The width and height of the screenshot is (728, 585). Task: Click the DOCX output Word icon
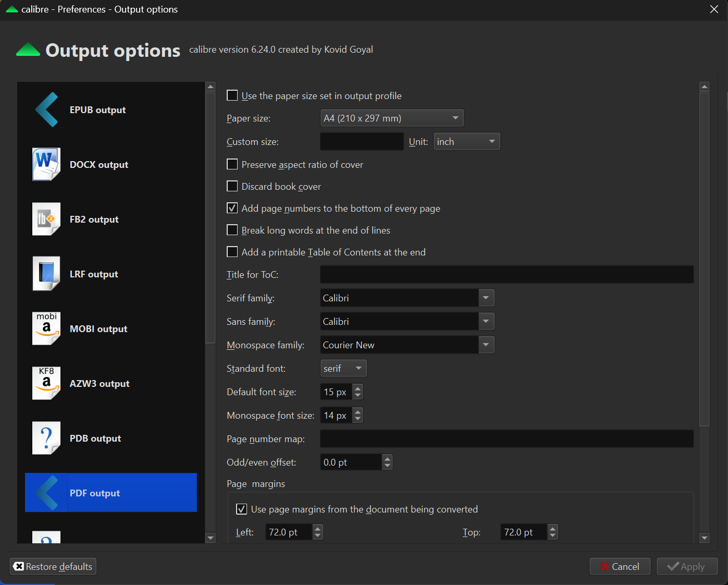pyautogui.click(x=46, y=164)
